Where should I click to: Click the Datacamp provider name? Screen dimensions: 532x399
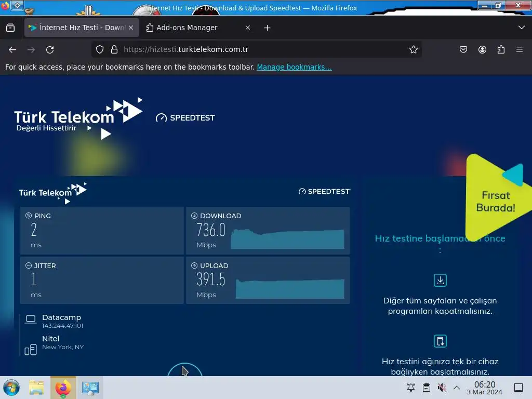61,317
